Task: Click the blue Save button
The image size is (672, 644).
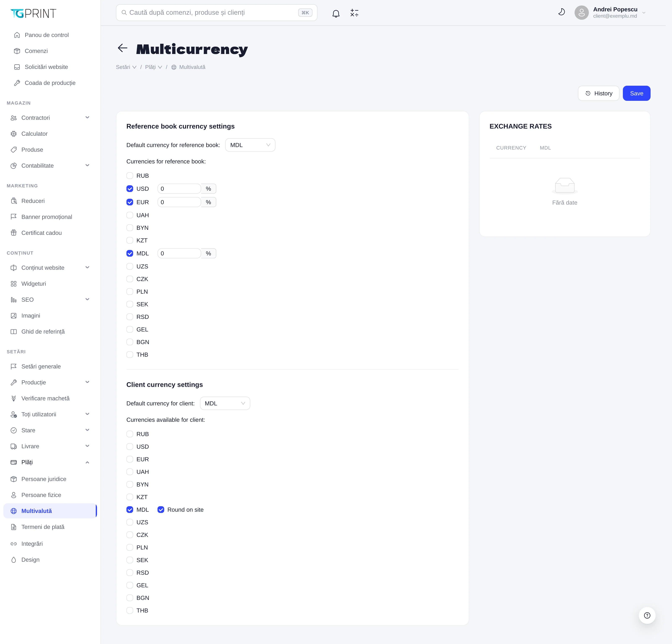Action: click(636, 93)
